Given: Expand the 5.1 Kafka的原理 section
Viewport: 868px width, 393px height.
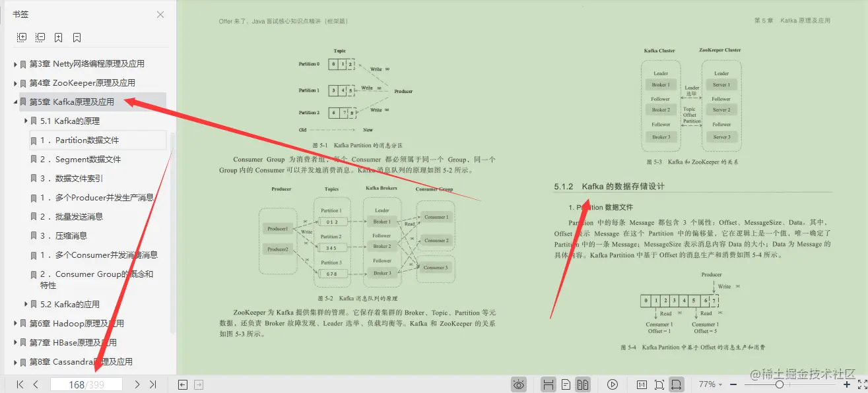Looking at the screenshot, I should click(x=26, y=121).
